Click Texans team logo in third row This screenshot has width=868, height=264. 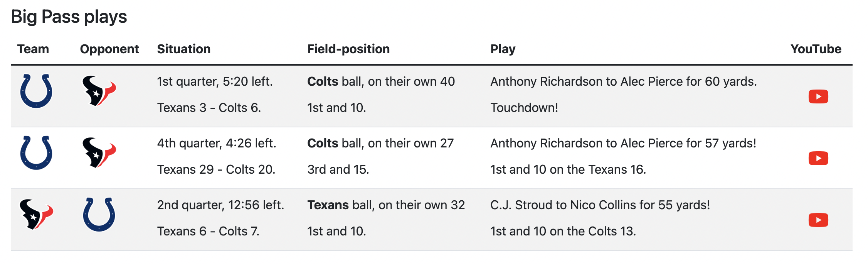pos(36,215)
